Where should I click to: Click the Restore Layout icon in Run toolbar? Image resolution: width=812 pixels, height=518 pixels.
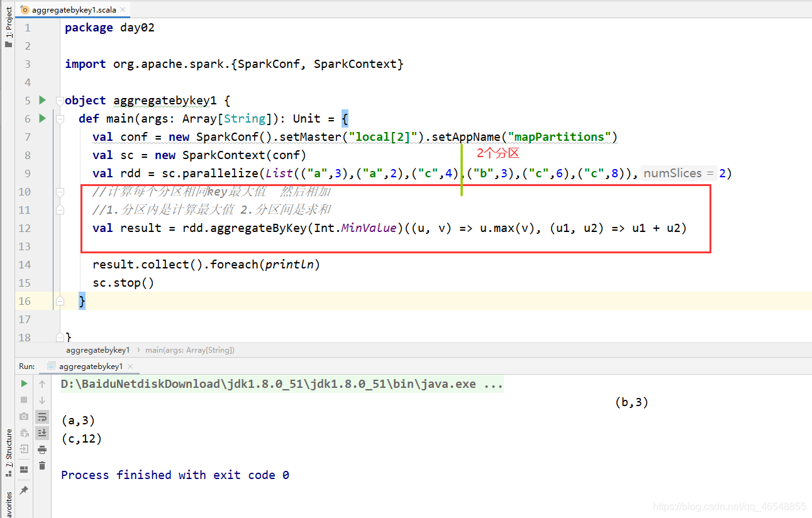click(x=24, y=469)
